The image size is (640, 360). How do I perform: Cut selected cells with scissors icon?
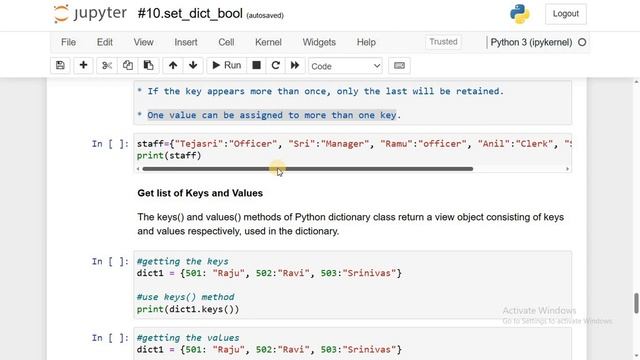107,65
